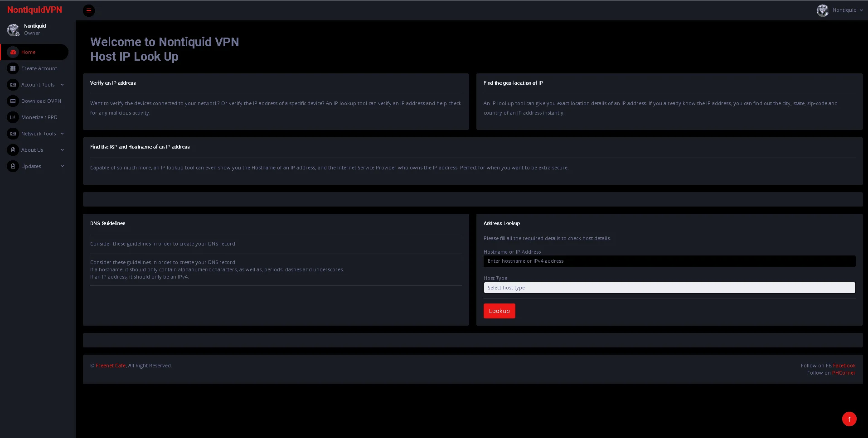Click the Home dashboard icon in sidebar
Viewport: 868px width, 438px height.
[13, 52]
